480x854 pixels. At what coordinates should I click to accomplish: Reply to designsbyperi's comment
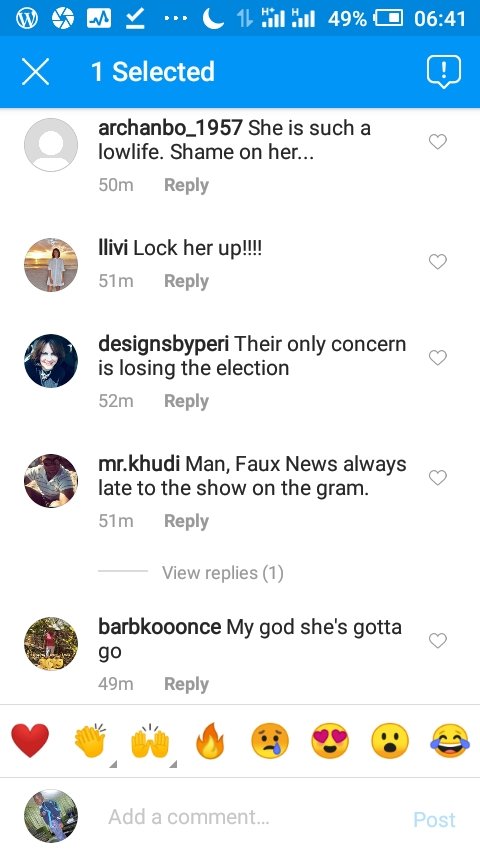tap(186, 401)
